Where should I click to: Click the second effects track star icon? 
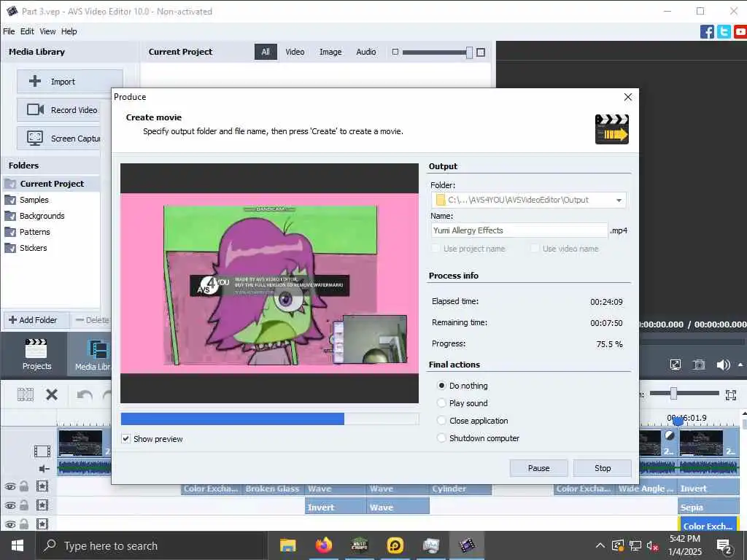pyautogui.click(x=42, y=505)
